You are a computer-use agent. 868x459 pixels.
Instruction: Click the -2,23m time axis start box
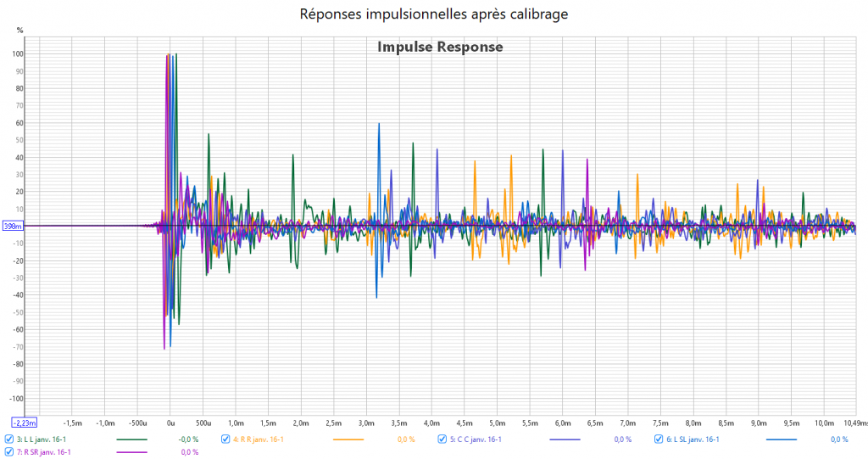click(x=23, y=423)
